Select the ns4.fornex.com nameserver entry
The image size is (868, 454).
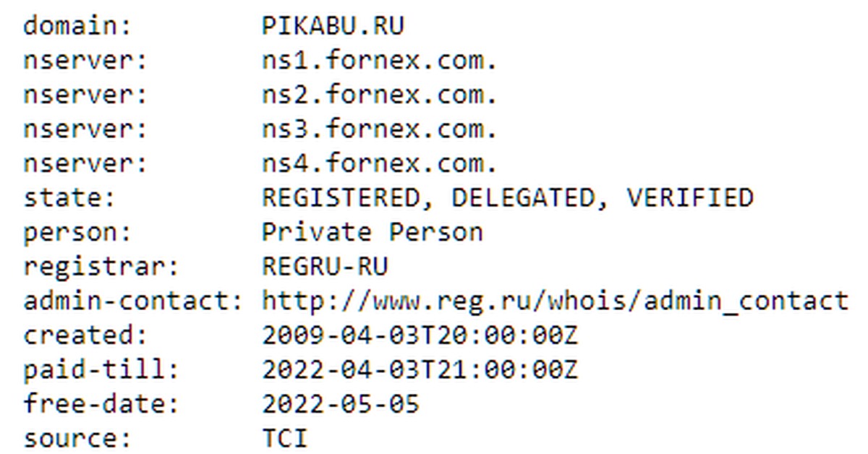tap(380, 163)
